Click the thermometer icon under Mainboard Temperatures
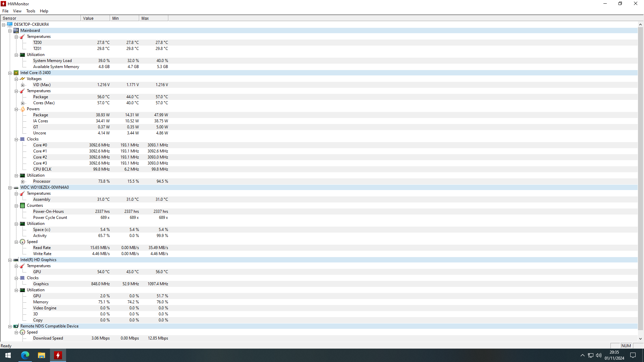Image resolution: width=644 pixels, height=362 pixels. click(22, 37)
